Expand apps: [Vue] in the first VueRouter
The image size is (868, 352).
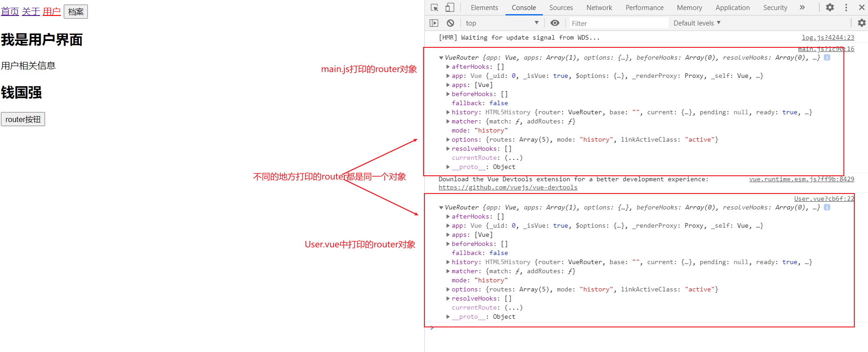pyautogui.click(x=448, y=85)
